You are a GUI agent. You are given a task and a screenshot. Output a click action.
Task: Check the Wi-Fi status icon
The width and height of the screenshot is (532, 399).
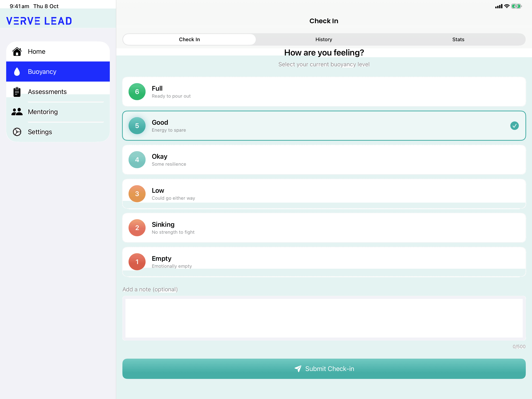click(x=507, y=6)
